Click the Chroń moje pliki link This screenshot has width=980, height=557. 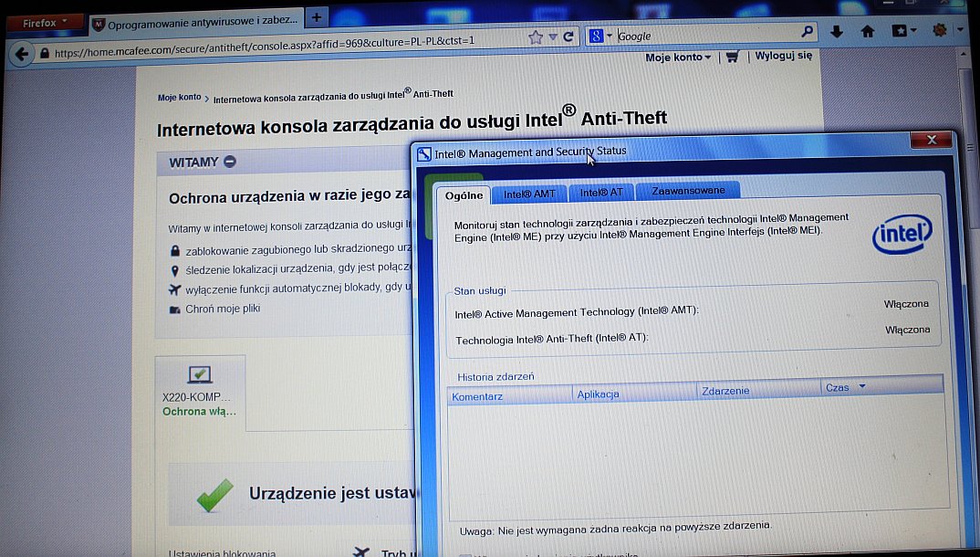(223, 309)
